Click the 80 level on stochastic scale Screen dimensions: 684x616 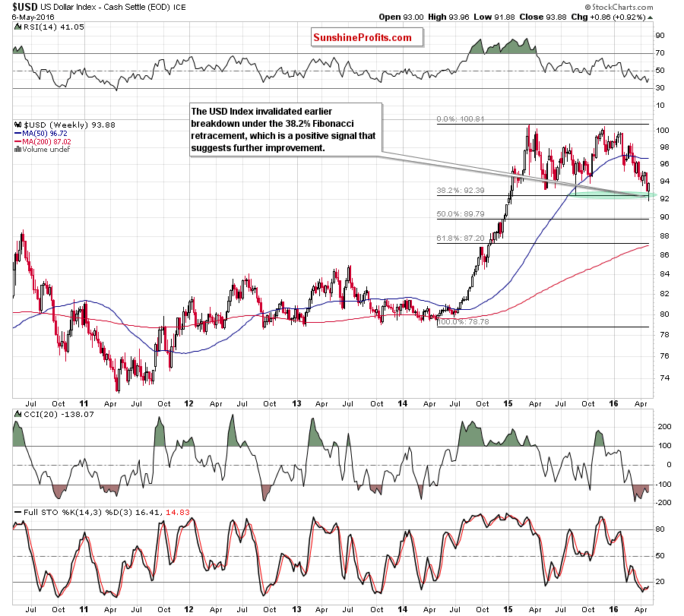coord(660,529)
